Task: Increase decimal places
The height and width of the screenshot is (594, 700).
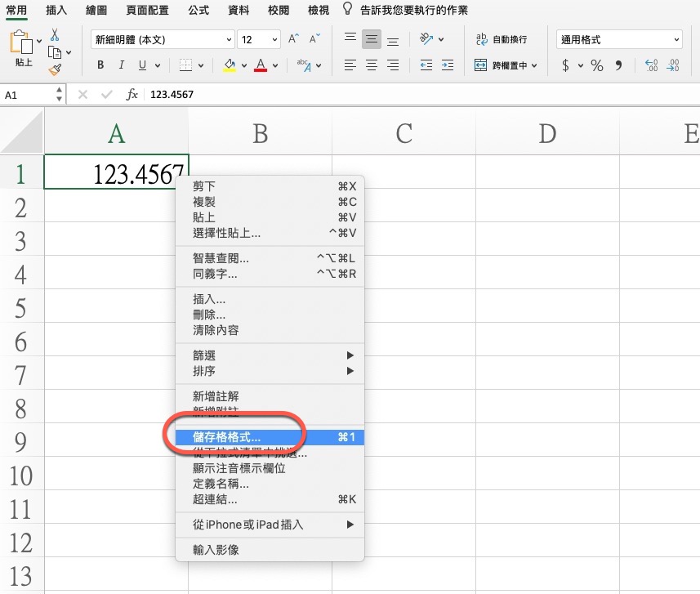Action: pos(652,65)
